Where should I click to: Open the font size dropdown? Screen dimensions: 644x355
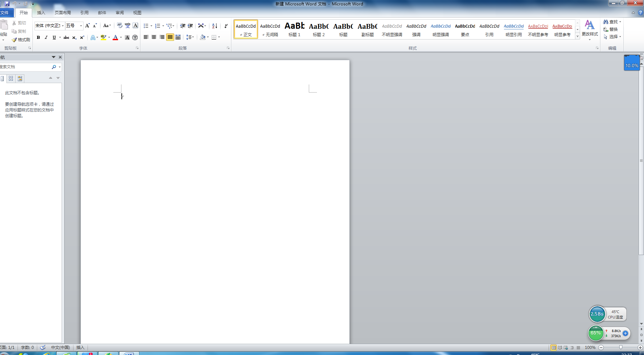[x=80, y=25]
